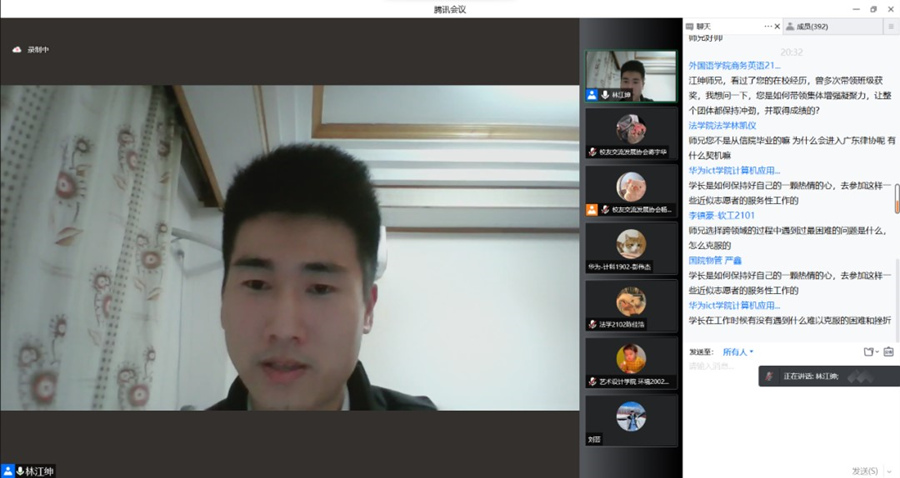900x478 pixels.
Task: Select the 刘图 participant video thumbnail
Action: [x=631, y=420]
